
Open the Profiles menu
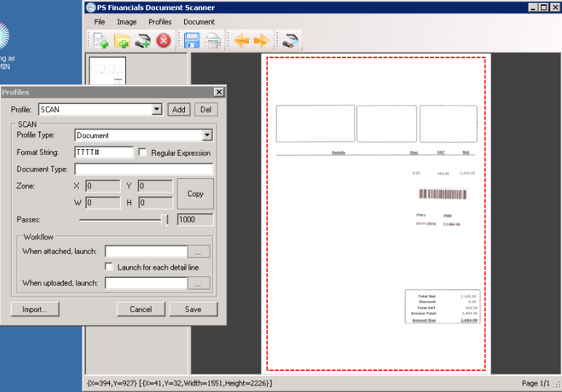(x=160, y=22)
